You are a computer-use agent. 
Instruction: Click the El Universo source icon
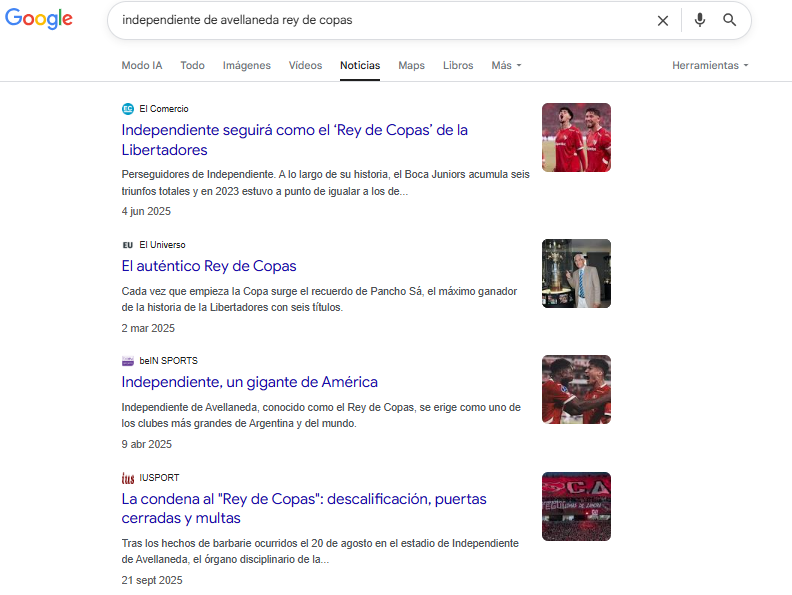[127, 245]
